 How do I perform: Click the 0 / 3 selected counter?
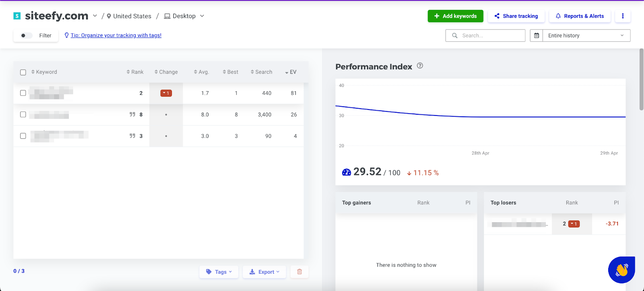point(19,271)
